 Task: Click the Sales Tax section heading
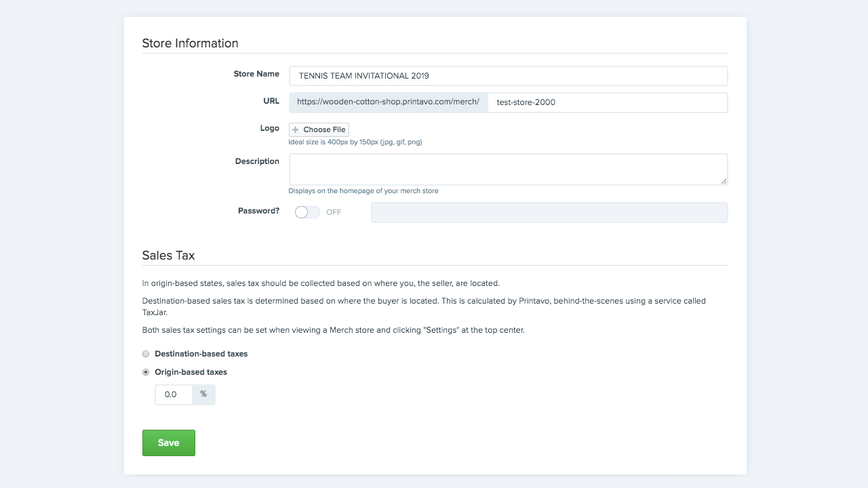pyautogui.click(x=168, y=256)
